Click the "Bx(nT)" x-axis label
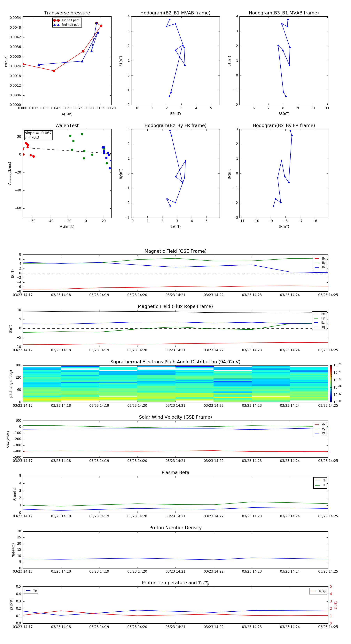351x644 pixels. [x=284, y=227]
